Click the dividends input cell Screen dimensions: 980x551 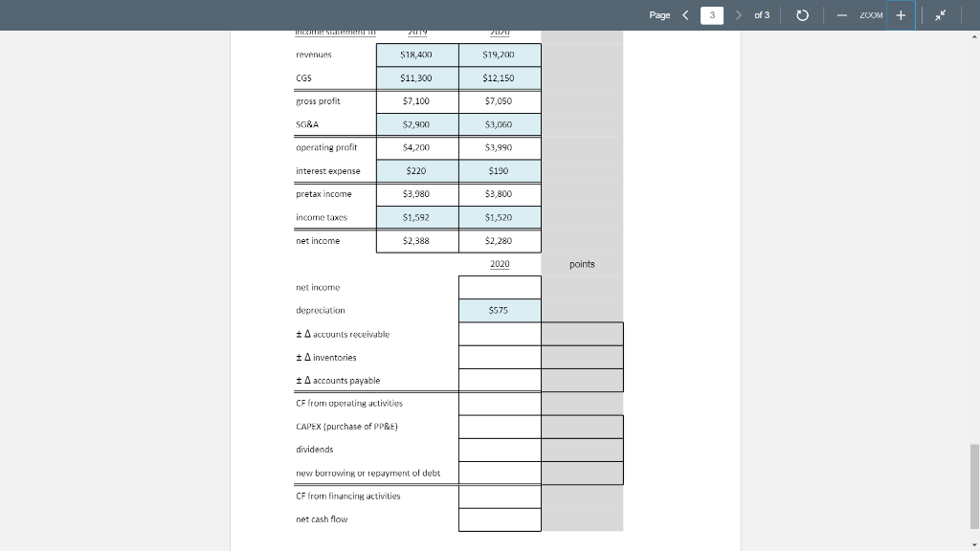tap(500, 449)
